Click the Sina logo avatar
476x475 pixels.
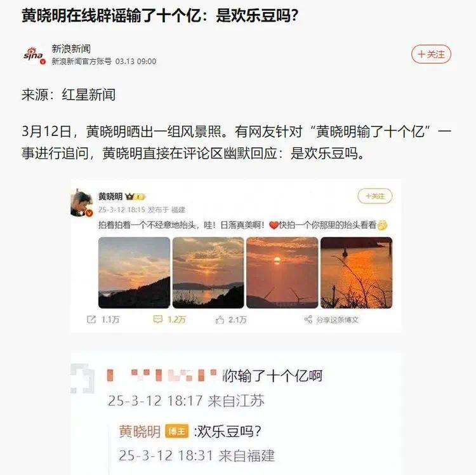pyautogui.click(x=34, y=55)
